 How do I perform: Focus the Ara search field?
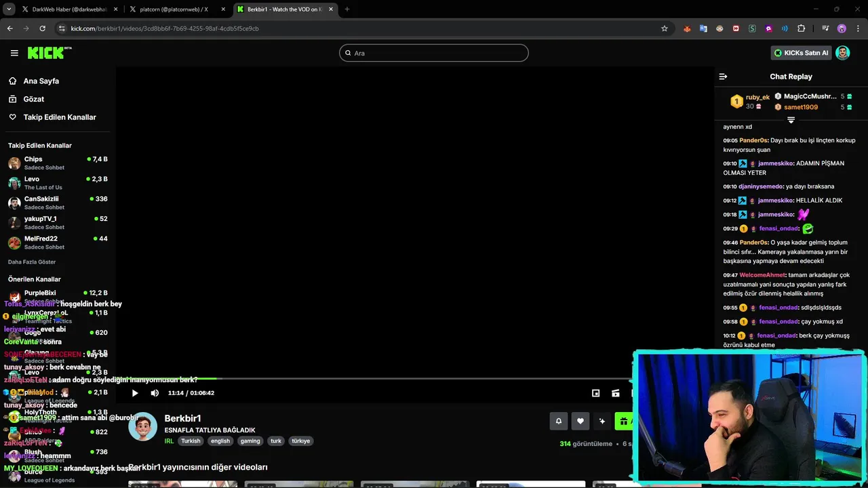click(x=434, y=53)
